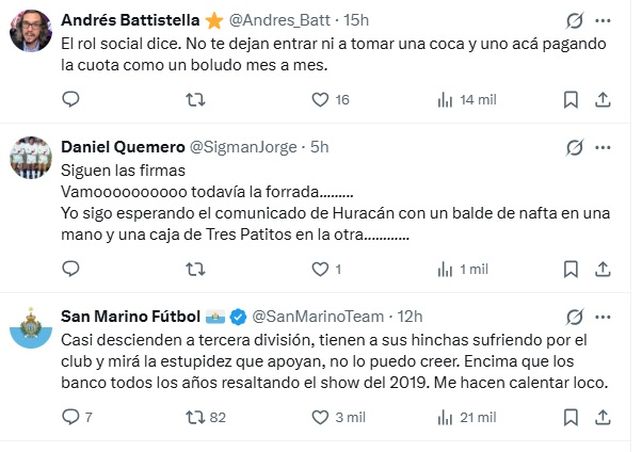Open more menu on San Marino Fútbol tweet
Image resolution: width=642 pixels, height=452 pixels.
coord(603,316)
